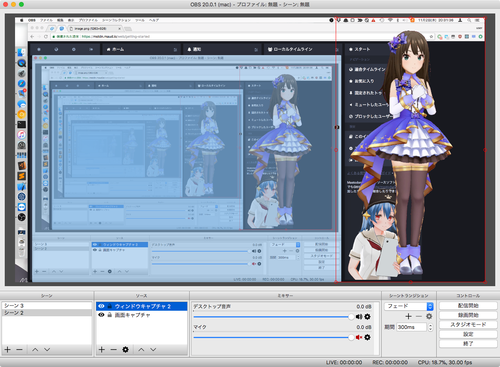Open デスクトップ音声 mixer settings gear

[x=367, y=317]
